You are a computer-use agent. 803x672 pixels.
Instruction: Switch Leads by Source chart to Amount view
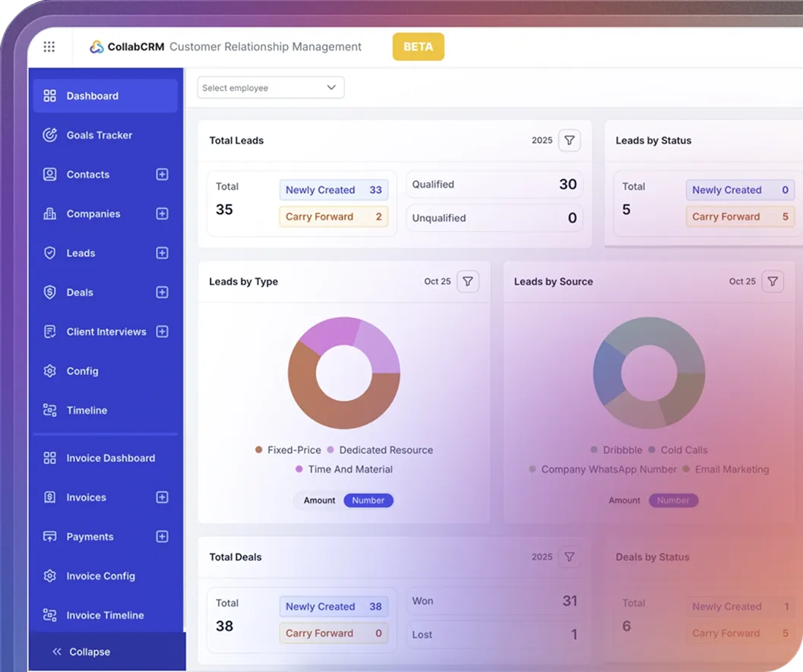tap(624, 500)
